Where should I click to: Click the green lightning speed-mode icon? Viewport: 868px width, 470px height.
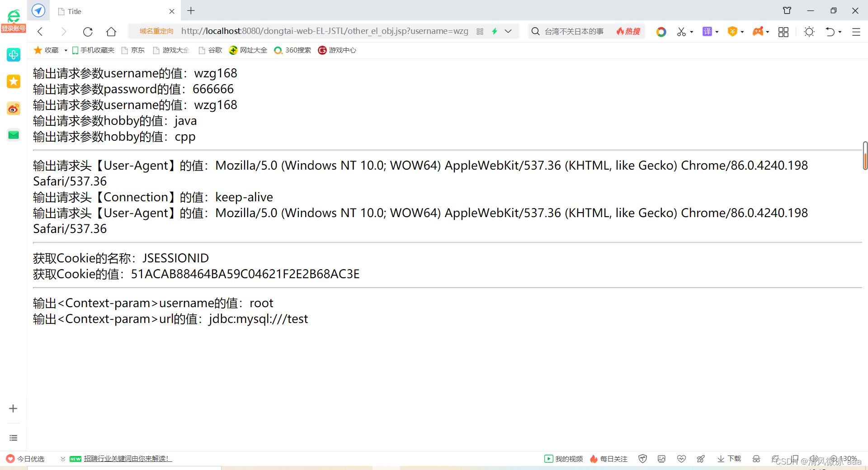pyautogui.click(x=495, y=31)
